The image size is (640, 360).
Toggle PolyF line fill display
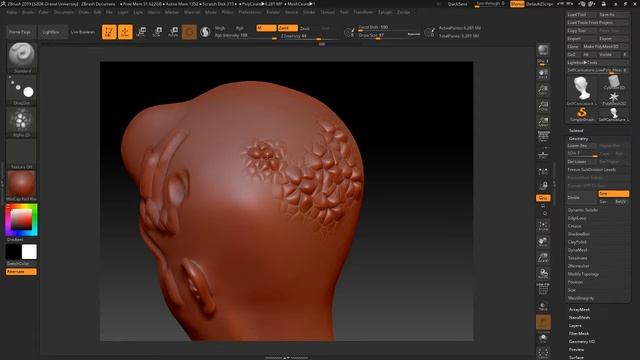pyautogui.click(x=543, y=290)
